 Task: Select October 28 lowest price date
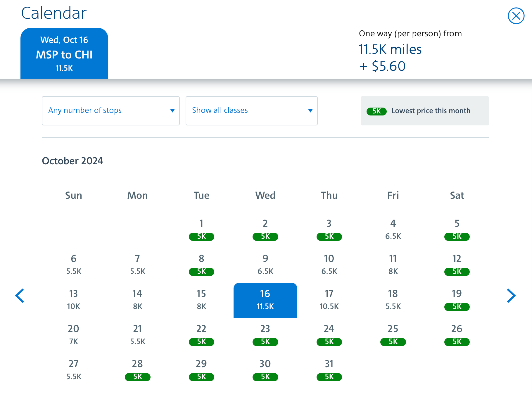(x=137, y=370)
